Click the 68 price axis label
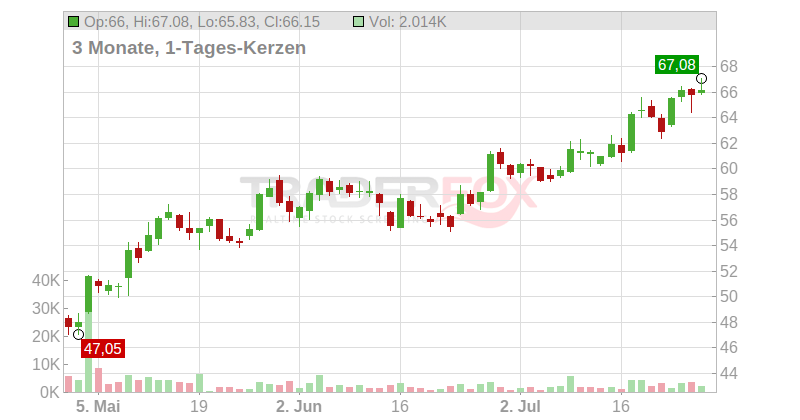Image resolution: width=800 pixels, height=420 pixels. [x=729, y=66]
